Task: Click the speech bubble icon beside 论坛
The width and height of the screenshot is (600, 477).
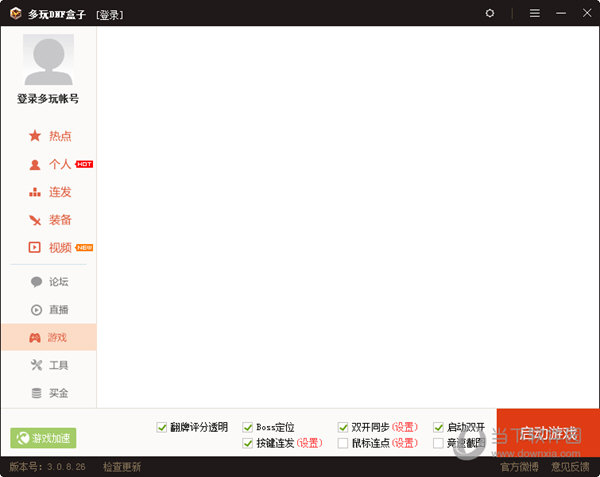Action: pyautogui.click(x=36, y=282)
